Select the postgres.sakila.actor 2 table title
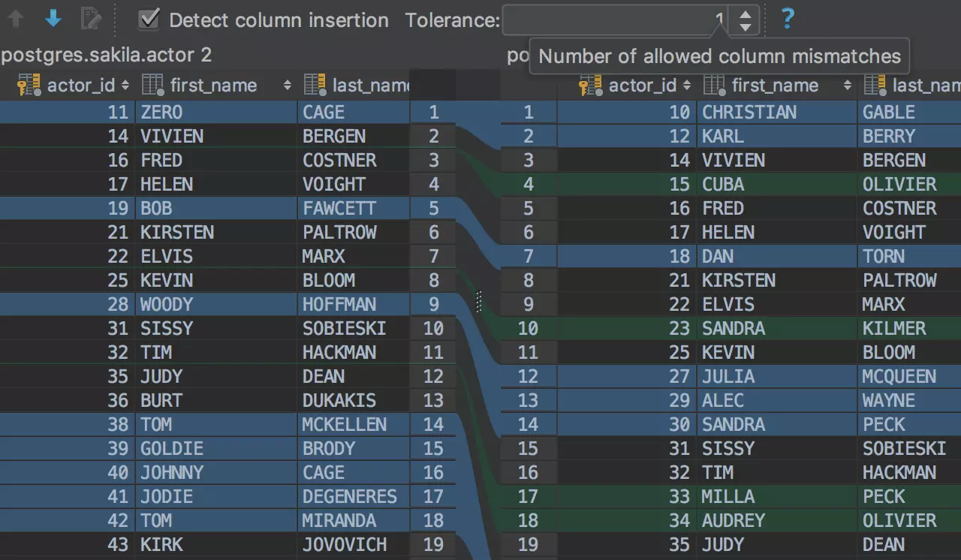This screenshot has width=961, height=560. [107, 55]
